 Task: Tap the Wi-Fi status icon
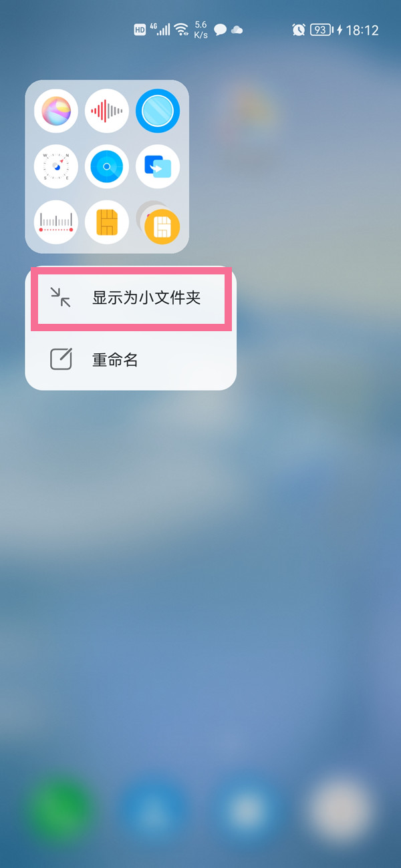(181, 29)
